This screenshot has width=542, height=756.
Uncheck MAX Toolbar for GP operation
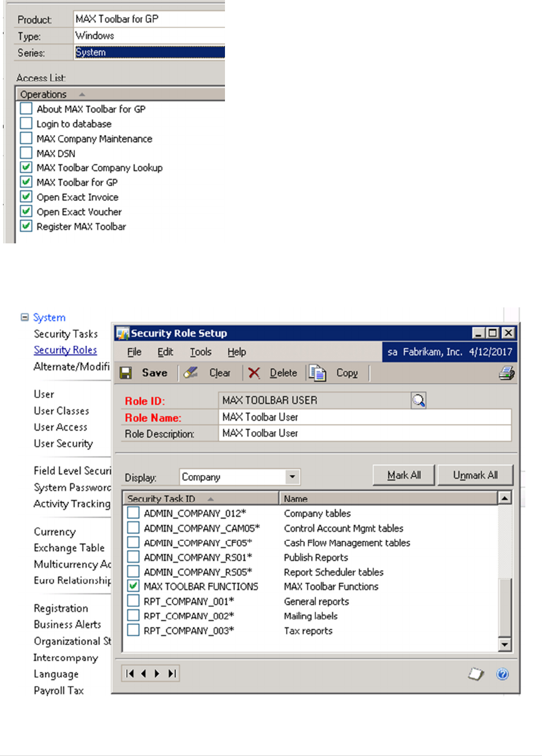point(26,182)
